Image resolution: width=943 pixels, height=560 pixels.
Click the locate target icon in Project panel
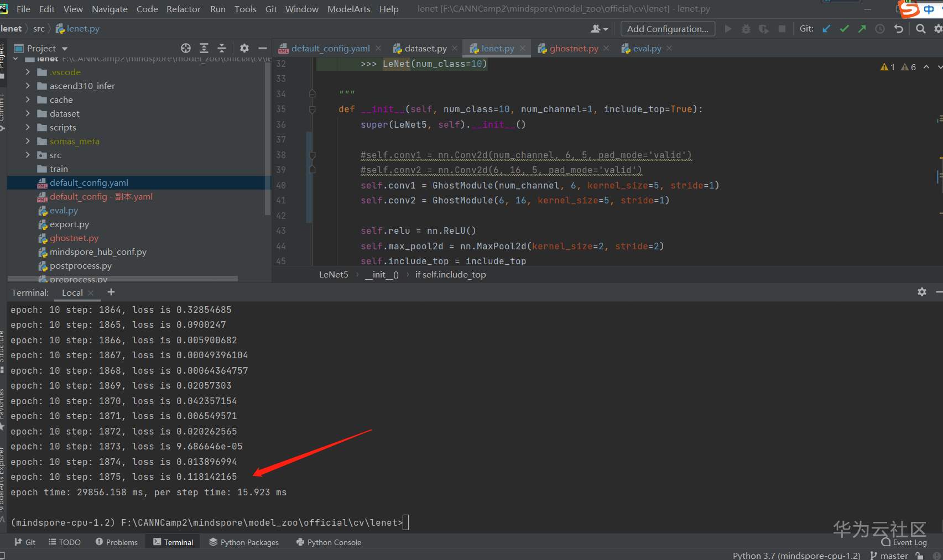point(186,48)
